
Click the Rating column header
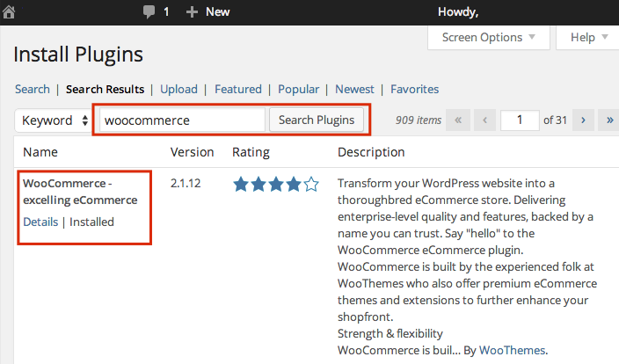tap(251, 152)
